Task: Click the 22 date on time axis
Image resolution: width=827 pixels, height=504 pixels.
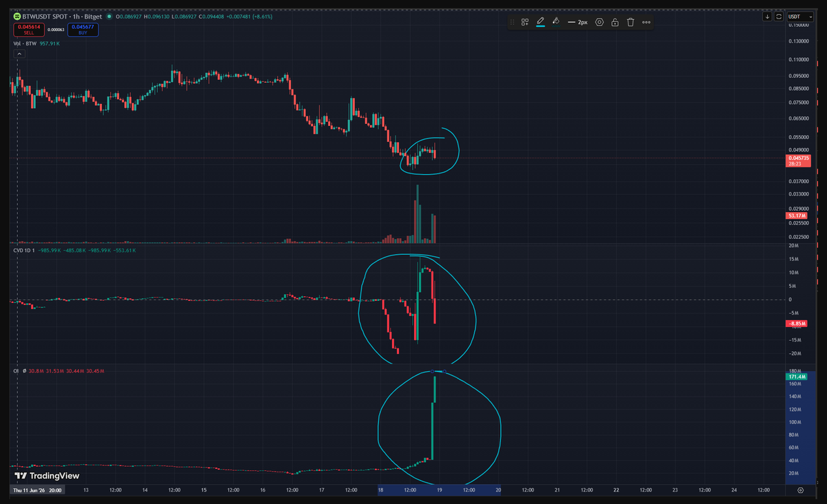Action: (x=616, y=490)
